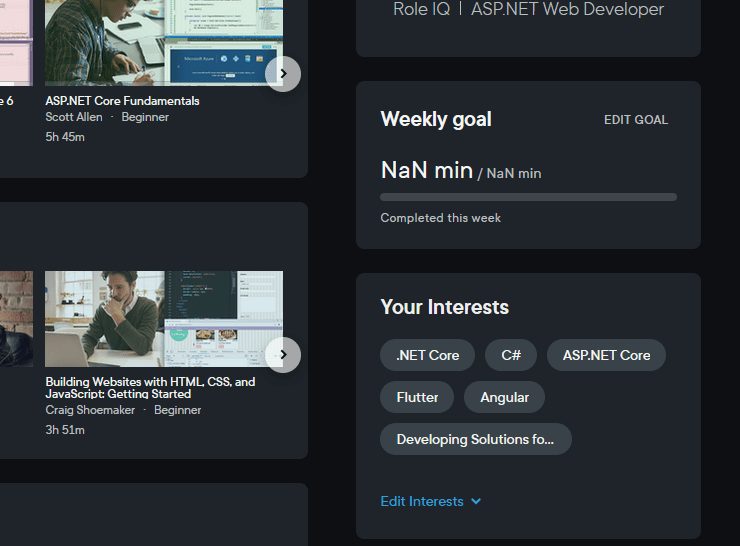View author Craig Shoemaker
Screen dimensions: 740x546
pyautogui.click(x=90, y=410)
